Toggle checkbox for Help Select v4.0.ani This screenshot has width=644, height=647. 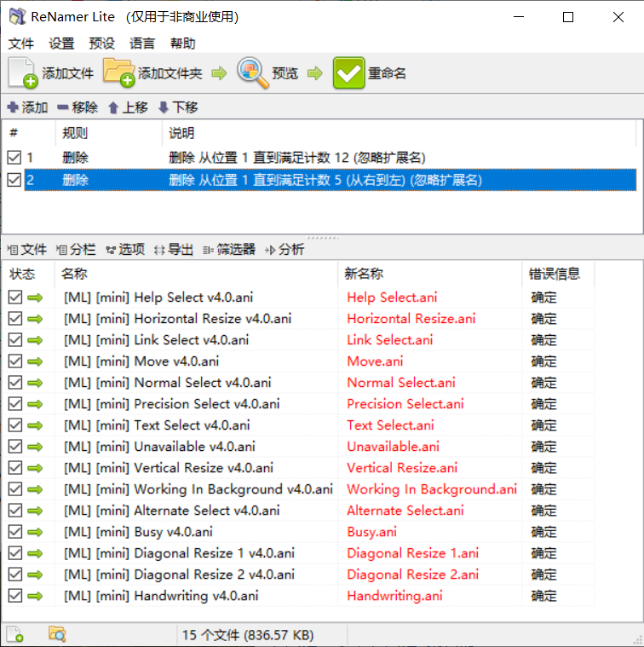pyautogui.click(x=15, y=298)
